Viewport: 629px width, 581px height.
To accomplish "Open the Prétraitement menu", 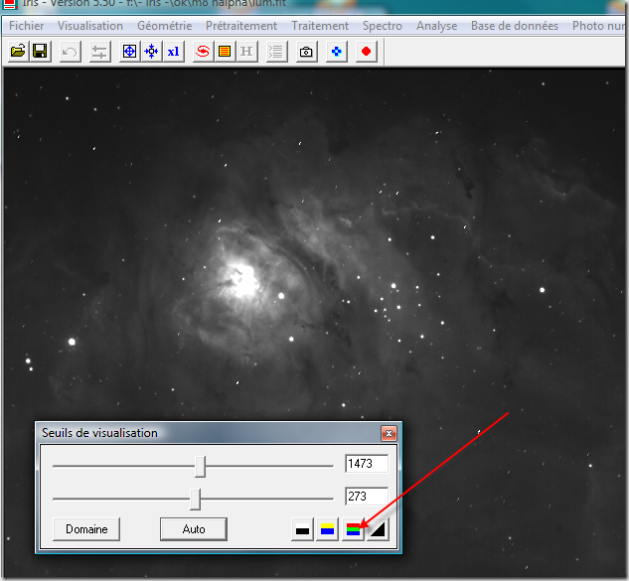I will pos(241,26).
